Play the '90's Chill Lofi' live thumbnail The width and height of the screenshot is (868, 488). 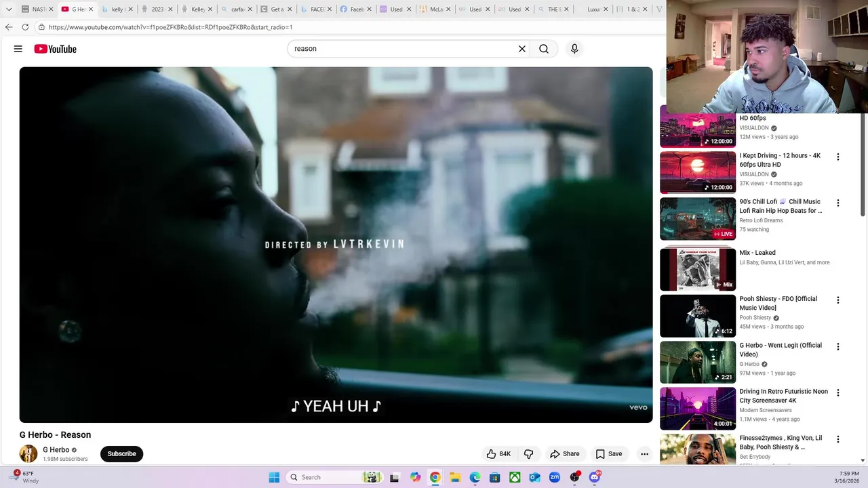tap(698, 218)
